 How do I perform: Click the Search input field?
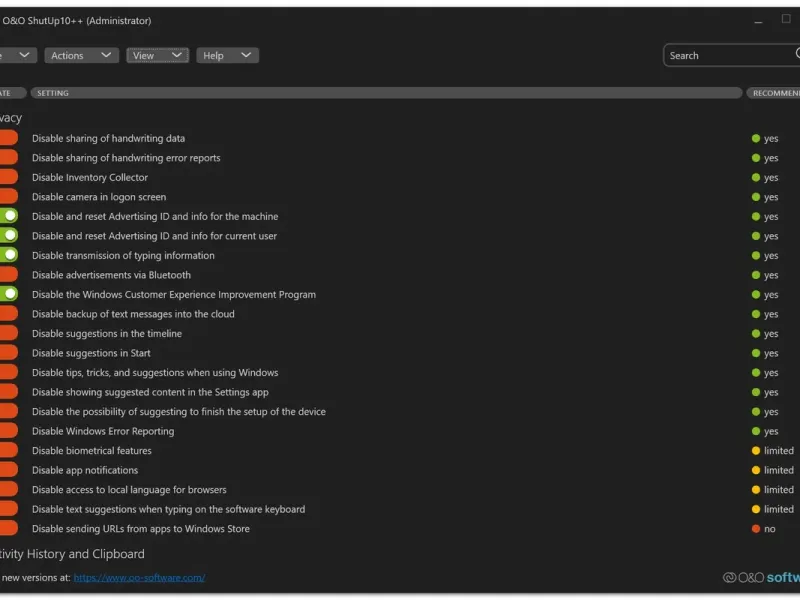730,55
